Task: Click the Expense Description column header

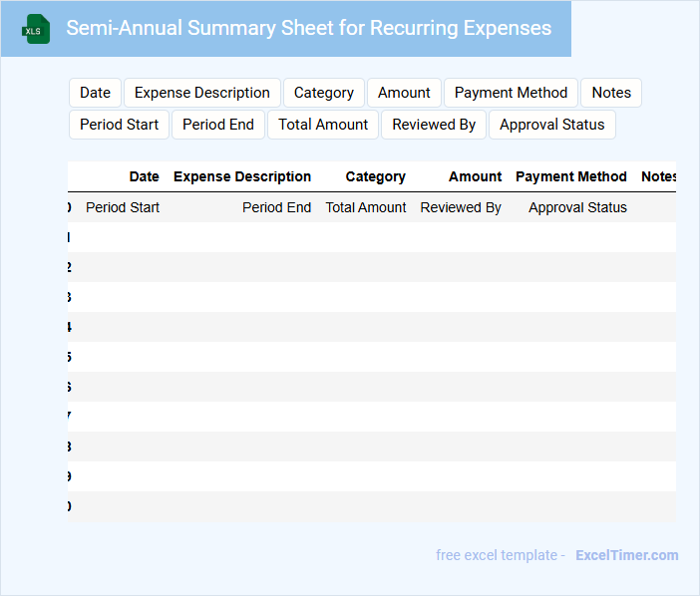Action: [x=242, y=176]
